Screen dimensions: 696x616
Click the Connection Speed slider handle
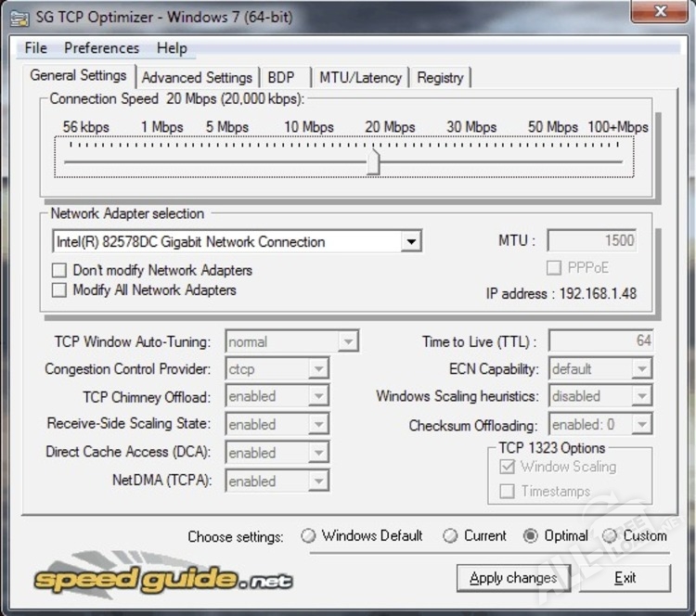(x=373, y=161)
